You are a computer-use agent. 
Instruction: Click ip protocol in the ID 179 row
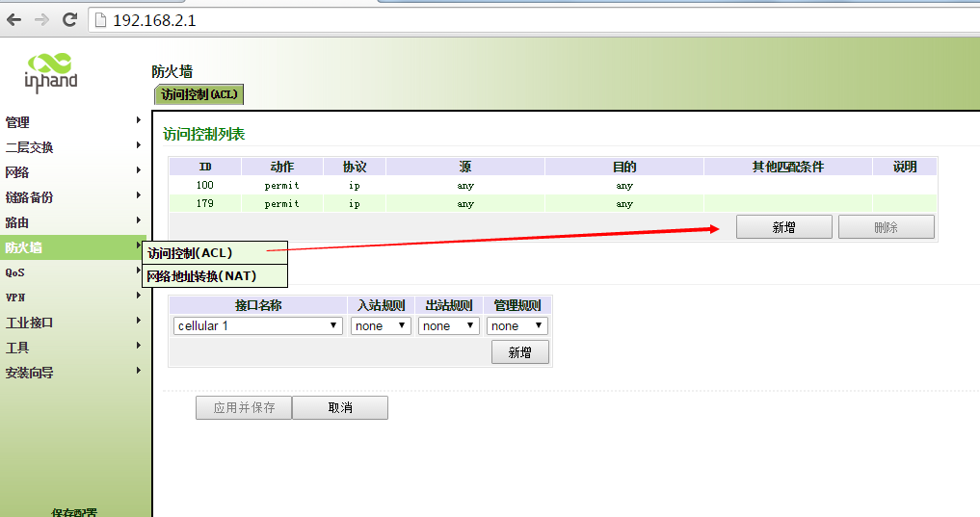pyautogui.click(x=355, y=204)
